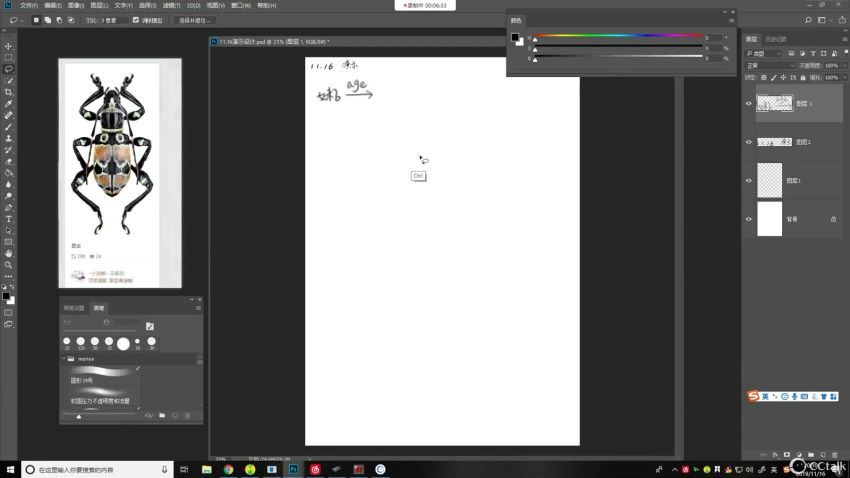Select the Eyedropper tool
The image size is (850, 478).
[x=9, y=104]
